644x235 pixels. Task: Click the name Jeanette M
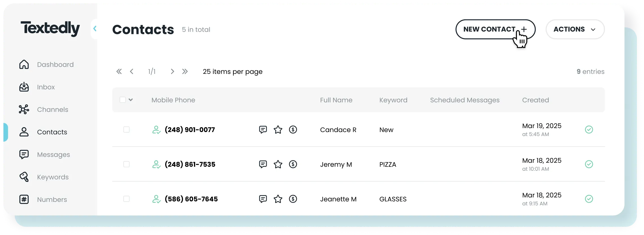338,199
